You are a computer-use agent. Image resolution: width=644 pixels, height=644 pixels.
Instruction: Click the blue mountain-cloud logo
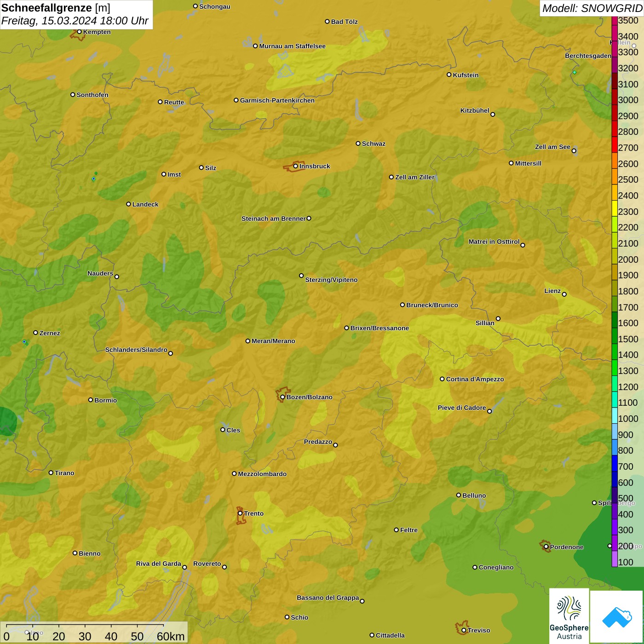tap(617, 617)
